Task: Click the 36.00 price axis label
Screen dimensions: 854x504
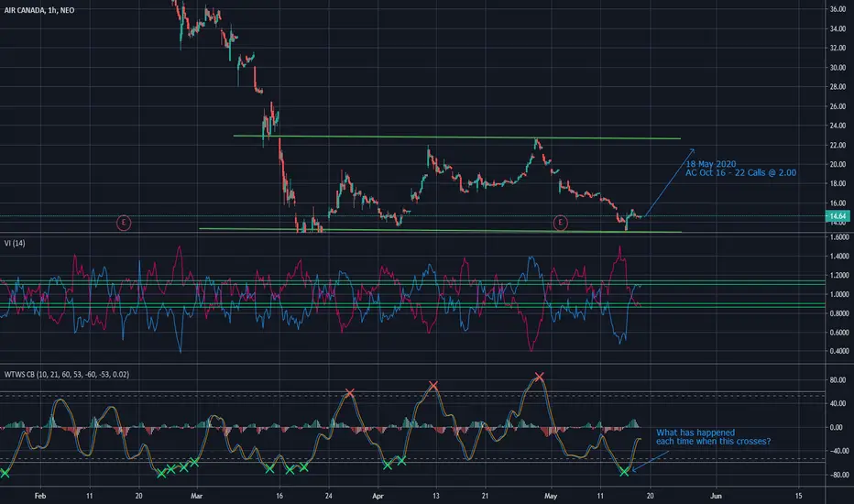Action: click(x=838, y=9)
